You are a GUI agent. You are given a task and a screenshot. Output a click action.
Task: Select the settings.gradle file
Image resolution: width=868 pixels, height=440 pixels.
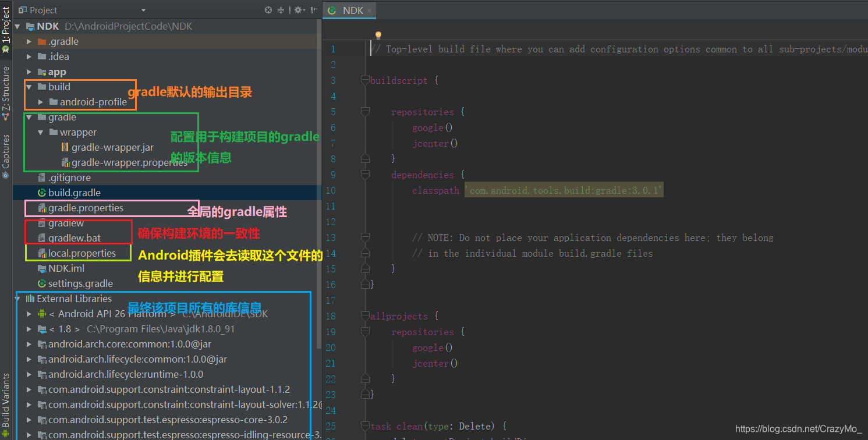75,283
